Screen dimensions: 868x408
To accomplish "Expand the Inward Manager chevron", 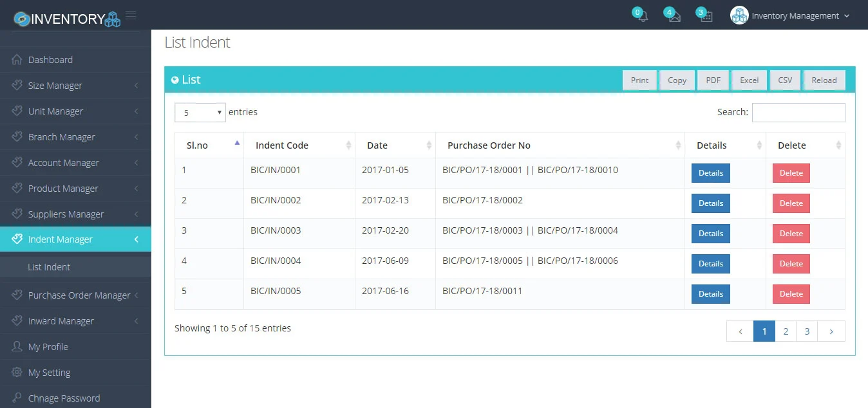I will pos(137,321).
